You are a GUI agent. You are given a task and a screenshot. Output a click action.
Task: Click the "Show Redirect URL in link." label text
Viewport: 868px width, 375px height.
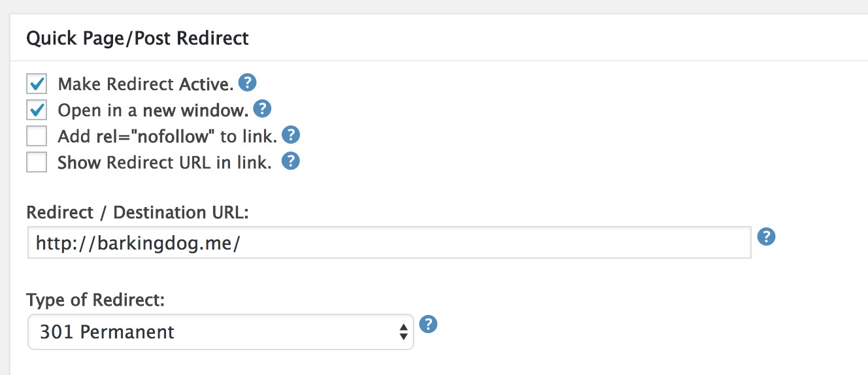164,163
